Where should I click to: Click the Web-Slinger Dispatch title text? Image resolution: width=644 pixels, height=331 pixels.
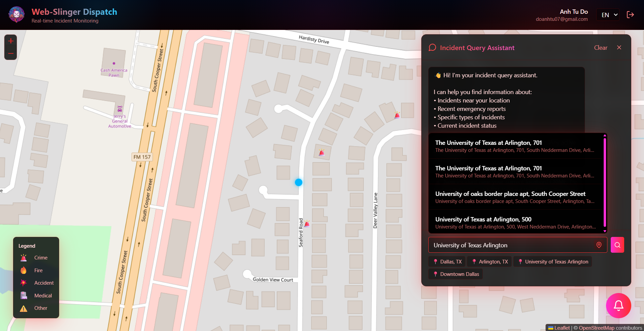(74, 12)
